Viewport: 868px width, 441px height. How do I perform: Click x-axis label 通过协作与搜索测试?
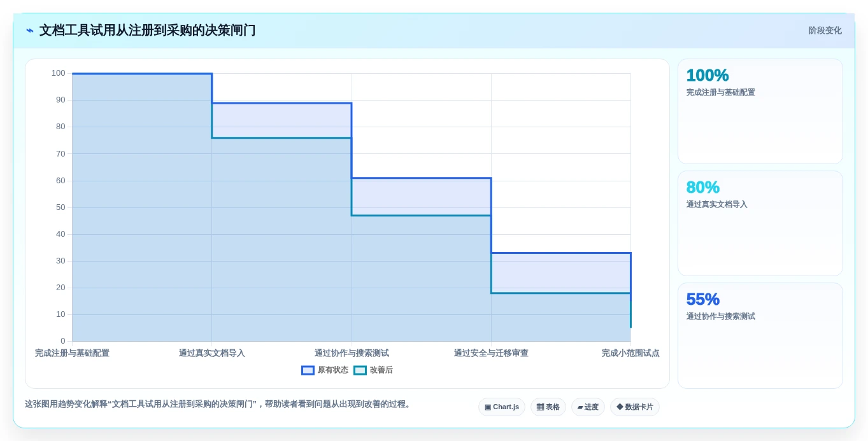(x=352, y=353)
